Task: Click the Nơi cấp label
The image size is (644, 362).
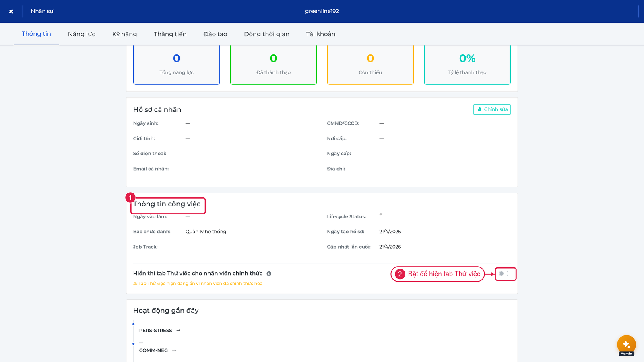Action: coord(336,139)
